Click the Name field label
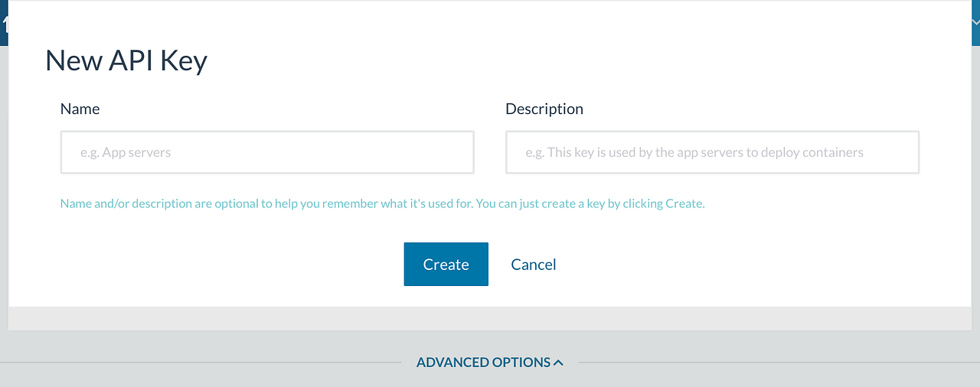 80,109
